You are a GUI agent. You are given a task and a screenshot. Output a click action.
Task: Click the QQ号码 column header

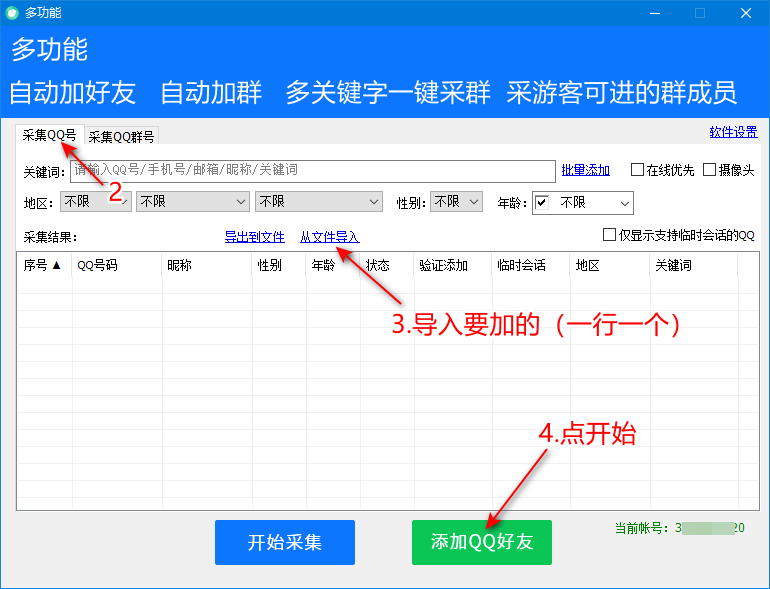97,265
